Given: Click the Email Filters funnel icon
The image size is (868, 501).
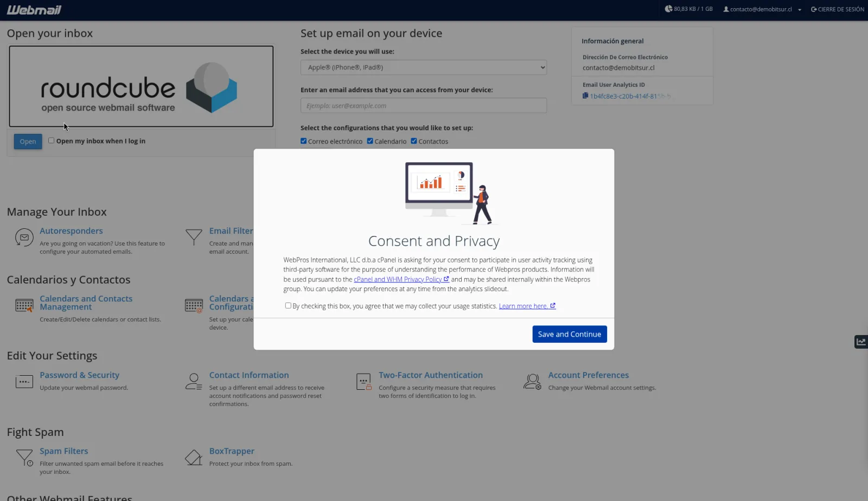Looking at the screenshot, I should point(194,237).
